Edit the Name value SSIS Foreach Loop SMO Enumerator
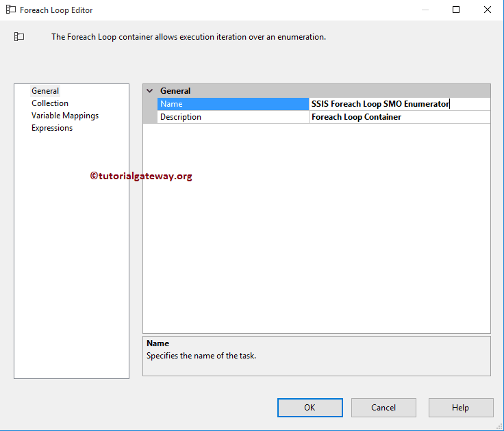Viewport: 504px width, 431px height. click(x=399, y=104)
